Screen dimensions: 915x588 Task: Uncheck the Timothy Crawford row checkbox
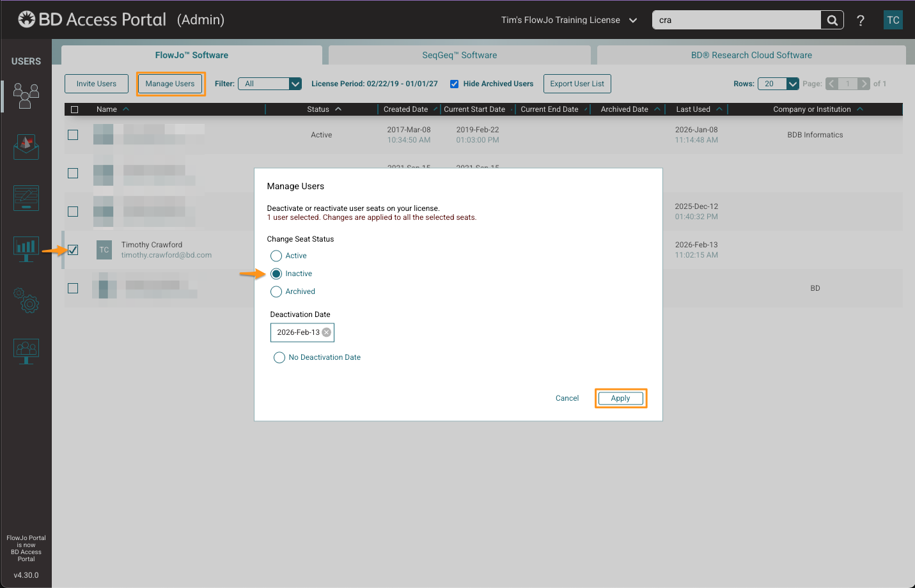[x=73, y=250]
